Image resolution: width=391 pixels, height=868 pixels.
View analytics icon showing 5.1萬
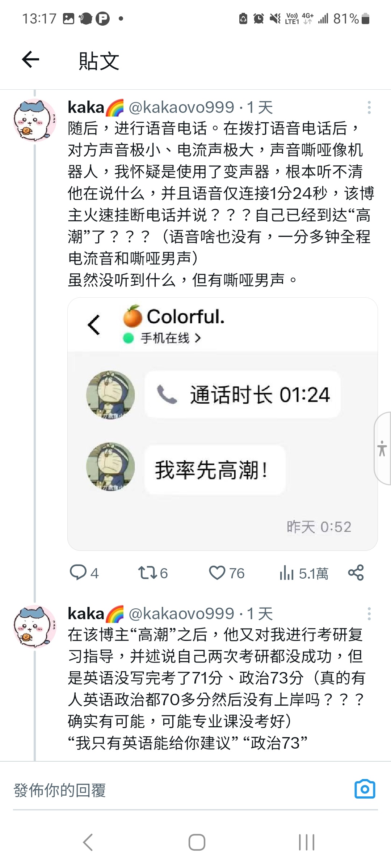tap(286, 573)
